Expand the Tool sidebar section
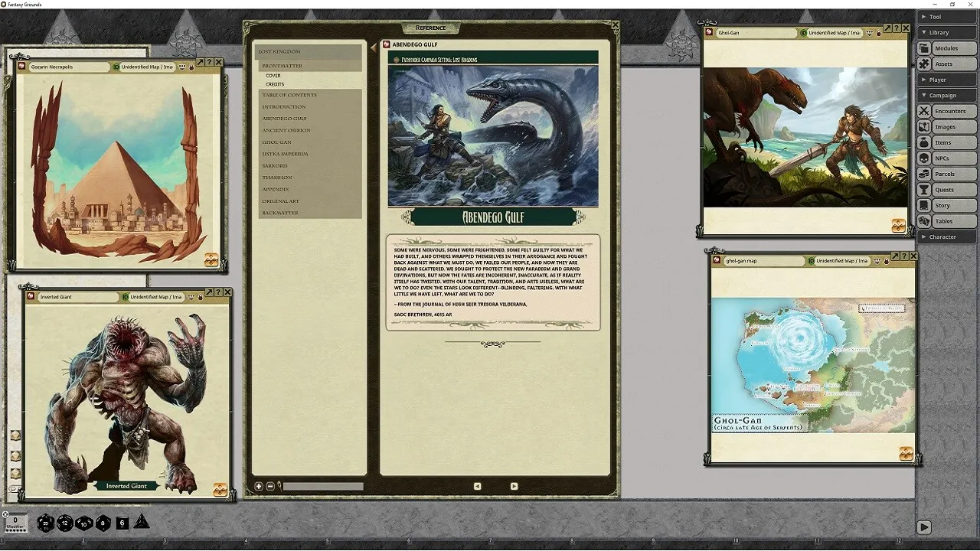 coord(947,17)
